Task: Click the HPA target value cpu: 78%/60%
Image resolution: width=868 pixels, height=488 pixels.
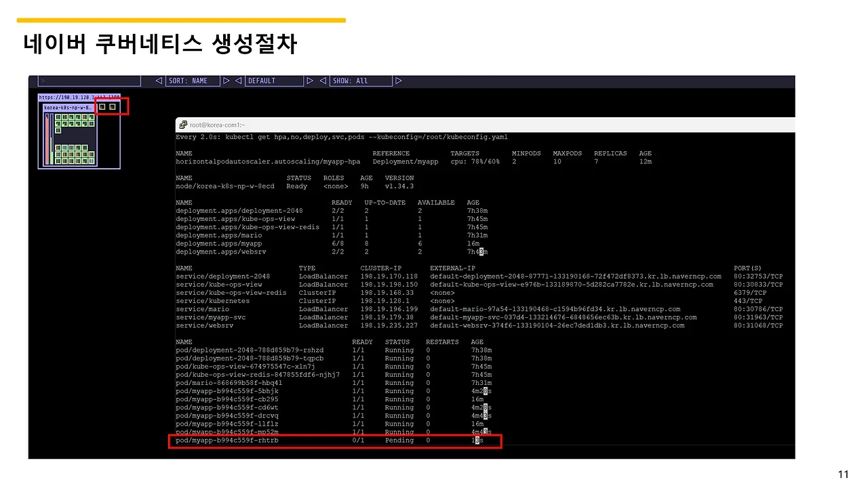Action: 475,161
